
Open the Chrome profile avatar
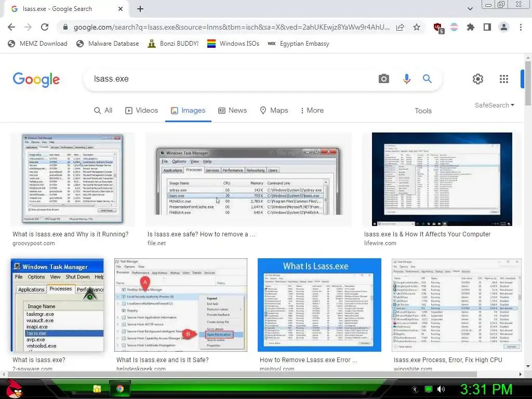click(504, 27)
